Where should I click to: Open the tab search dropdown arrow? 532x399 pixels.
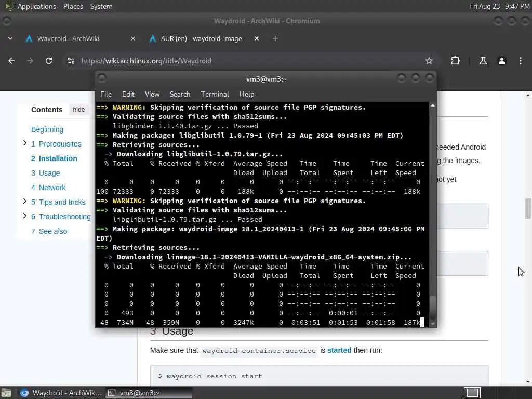click(x=10, y=38)
